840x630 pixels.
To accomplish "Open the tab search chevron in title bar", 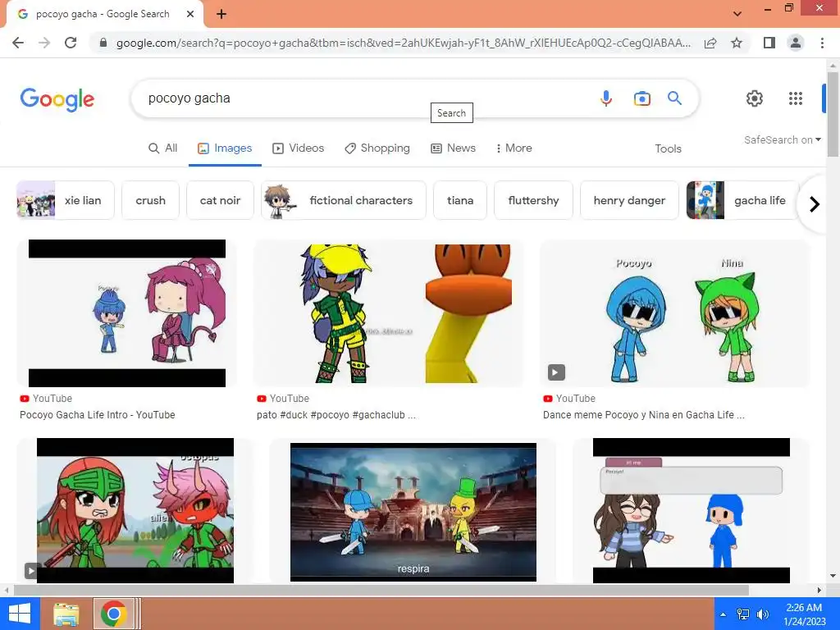I will 737,14.
